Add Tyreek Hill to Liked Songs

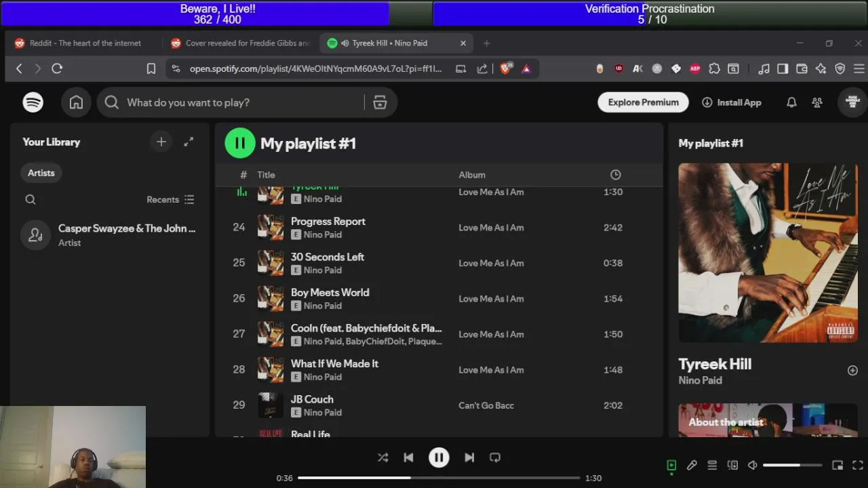pos(852,370)
